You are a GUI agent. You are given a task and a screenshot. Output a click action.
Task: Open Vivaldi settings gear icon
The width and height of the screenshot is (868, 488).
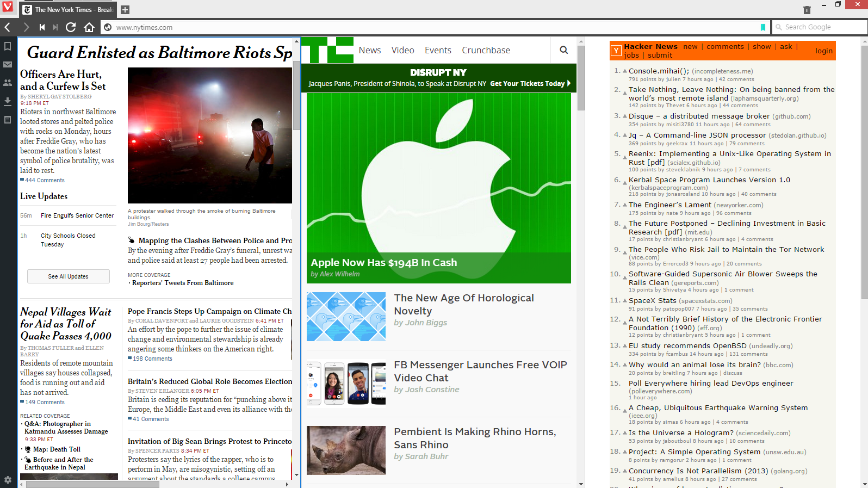point(8,480)
